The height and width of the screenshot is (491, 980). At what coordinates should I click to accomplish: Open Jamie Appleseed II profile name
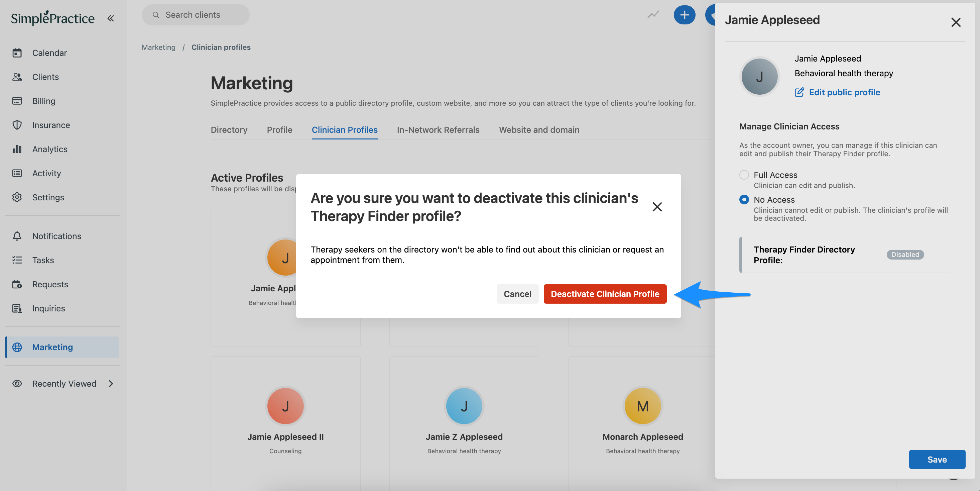click(285, 437)
